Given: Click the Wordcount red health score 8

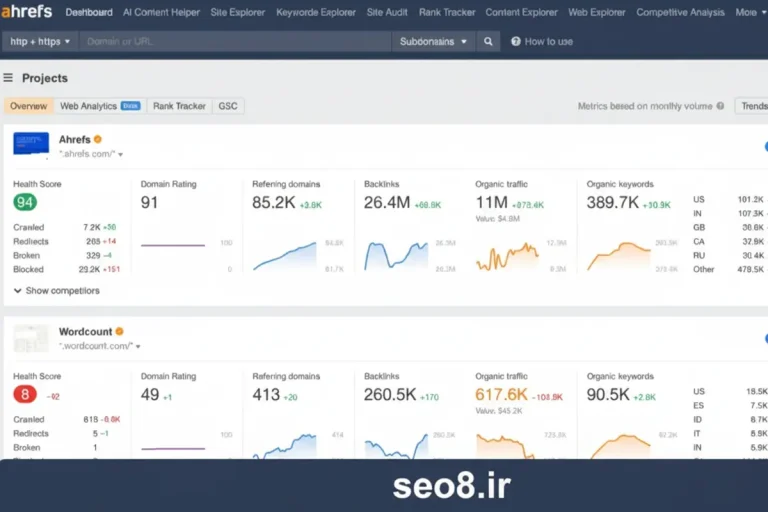Looking at the screenshot, I should [25, 394].
